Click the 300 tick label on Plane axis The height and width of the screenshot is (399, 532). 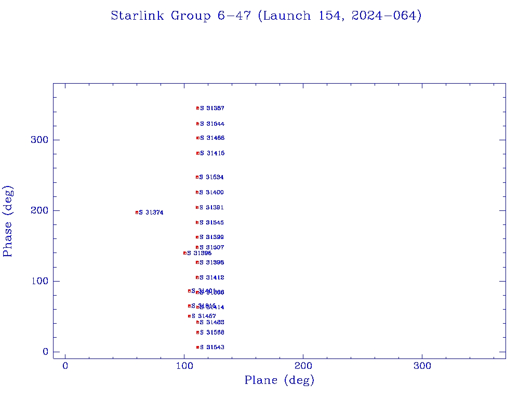point(422,366)
